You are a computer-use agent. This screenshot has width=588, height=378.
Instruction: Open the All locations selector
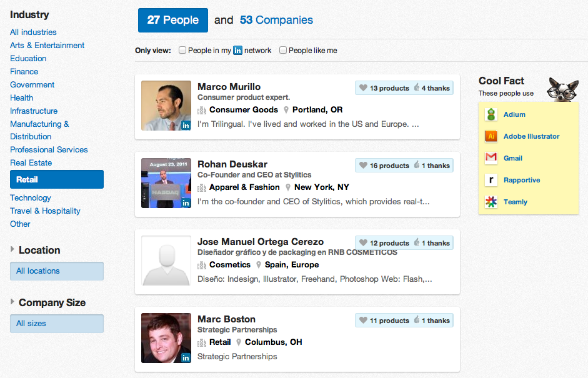pyautogui.click(x=56, y=271)
